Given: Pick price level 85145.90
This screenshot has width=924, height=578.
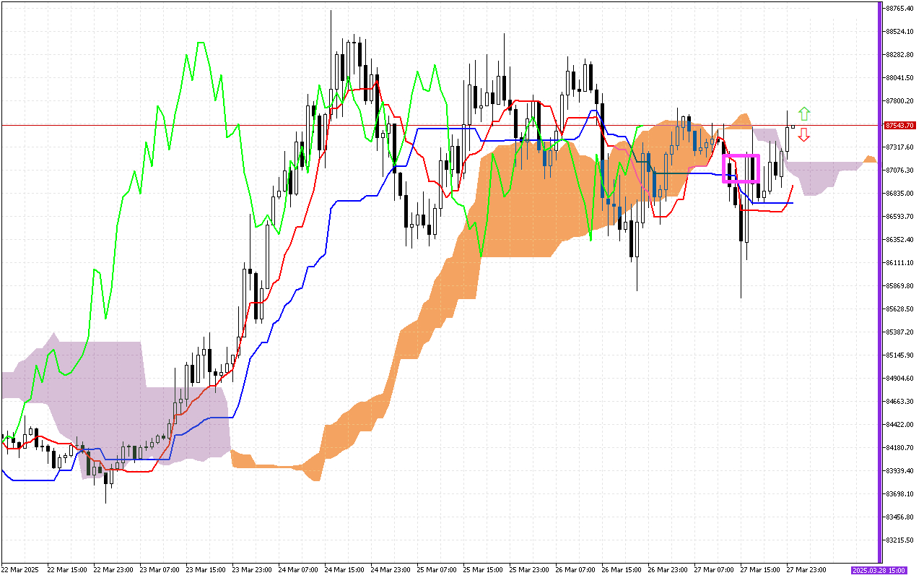Looking at the screenshot, I should [899, 355].
